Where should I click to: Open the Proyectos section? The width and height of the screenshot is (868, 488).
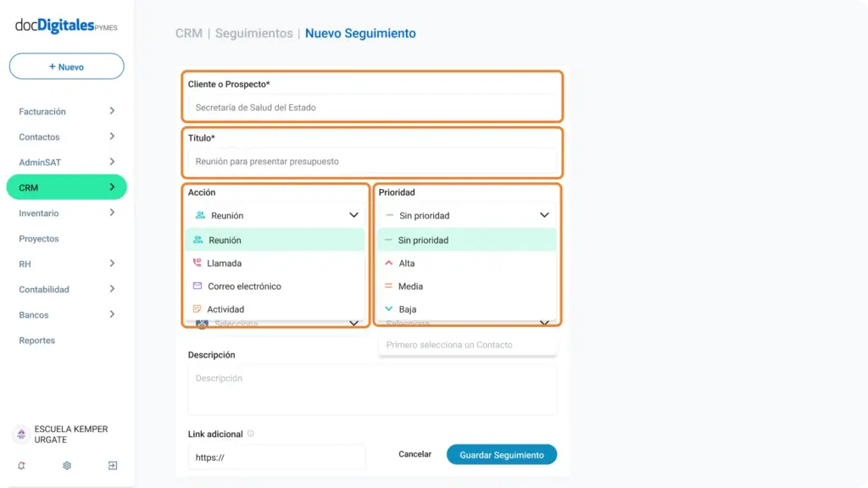[x=39, y=238]
